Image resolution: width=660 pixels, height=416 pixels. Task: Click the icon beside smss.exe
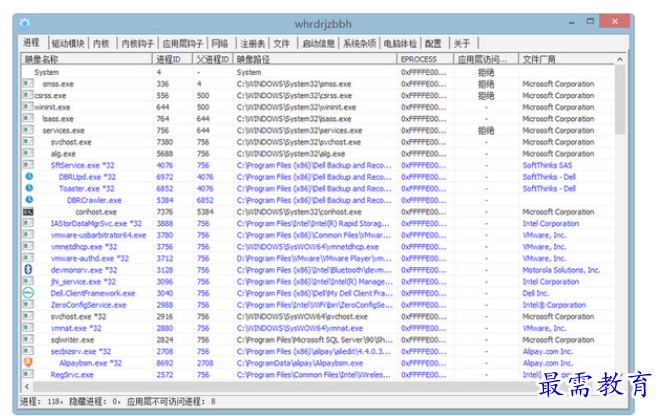(x=28, y=83)
